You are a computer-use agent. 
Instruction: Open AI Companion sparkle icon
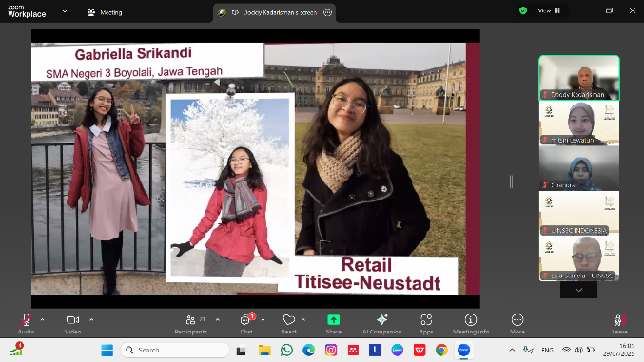point(382,320)
